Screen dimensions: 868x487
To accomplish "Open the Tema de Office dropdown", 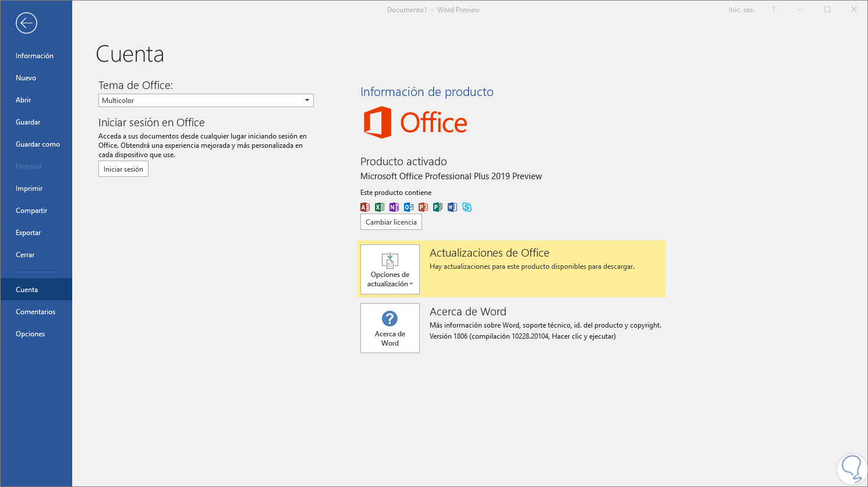I will pos(206,101).
